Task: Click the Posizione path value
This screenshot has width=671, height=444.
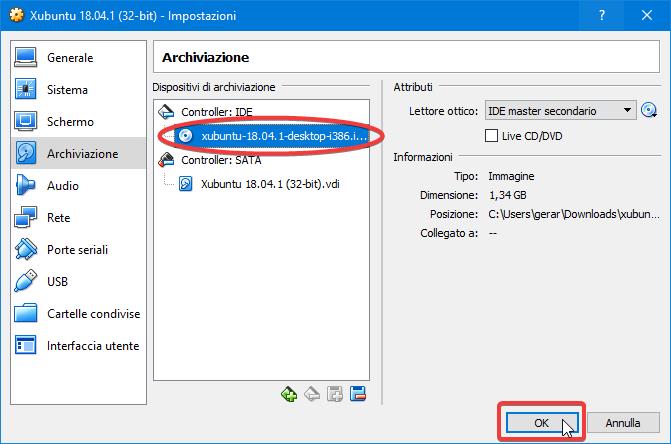Action: [573, 214]
